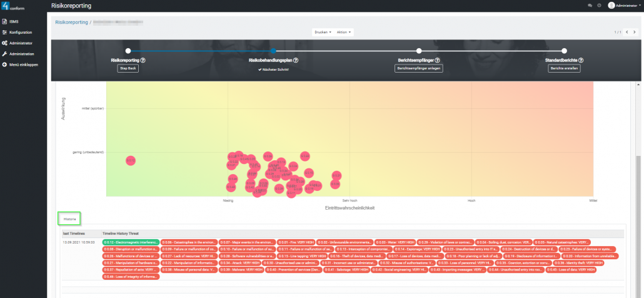This screenshot has width=644, height=298.
Task: Go to next record arrow
Action: [x=635, y=32]
